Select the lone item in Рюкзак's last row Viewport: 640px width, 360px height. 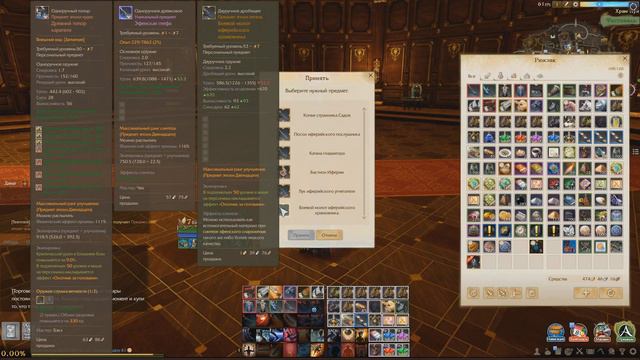click(x=473, y=262)
